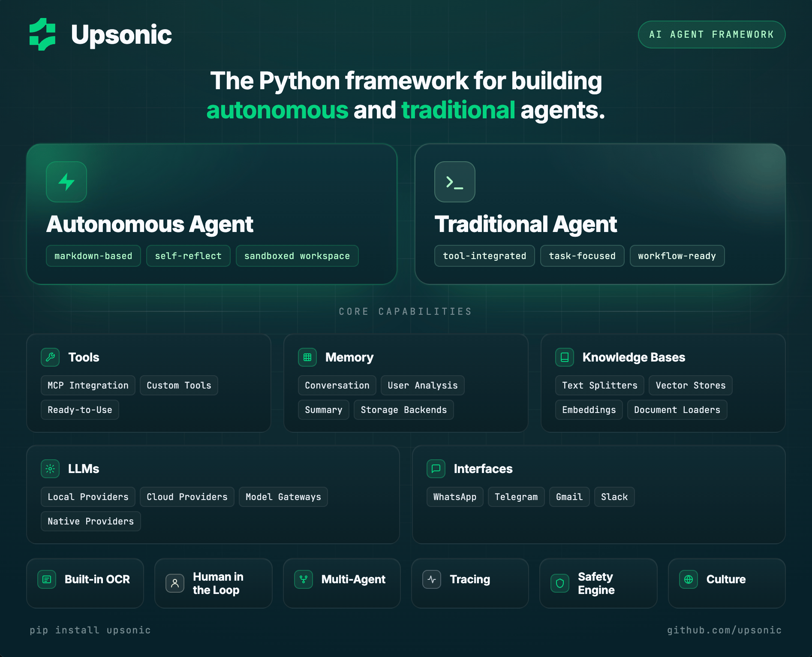Select the Built-in OCR document icon

(x=47, y=579)
